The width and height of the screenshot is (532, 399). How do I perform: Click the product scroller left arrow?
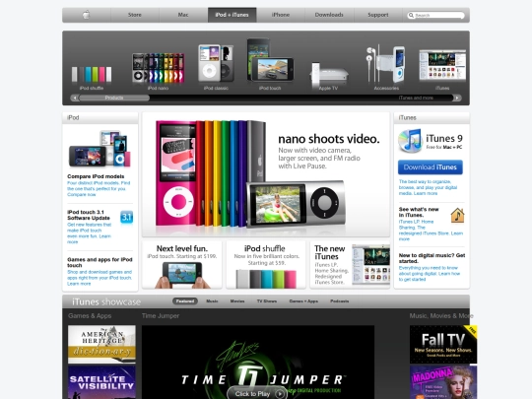[x=74, y=98]
